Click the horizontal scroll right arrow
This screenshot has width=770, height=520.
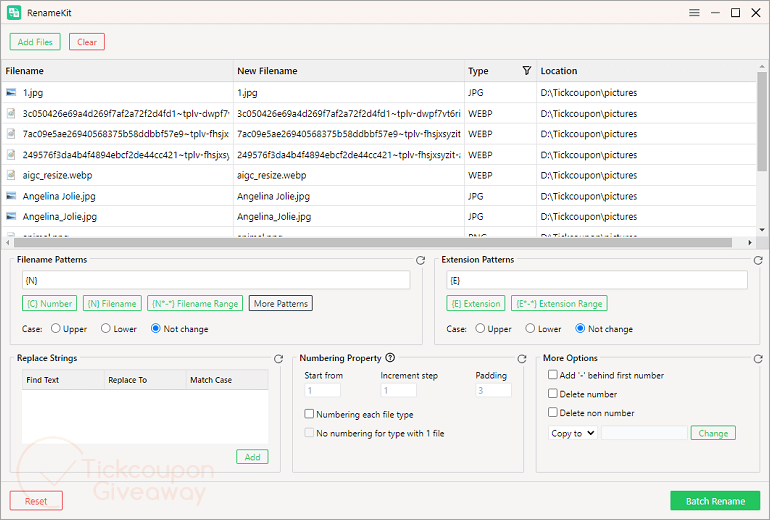point(750,243)
